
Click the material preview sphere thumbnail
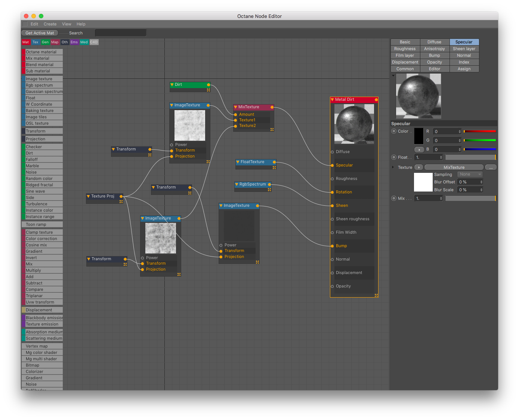tap(418, 96)
